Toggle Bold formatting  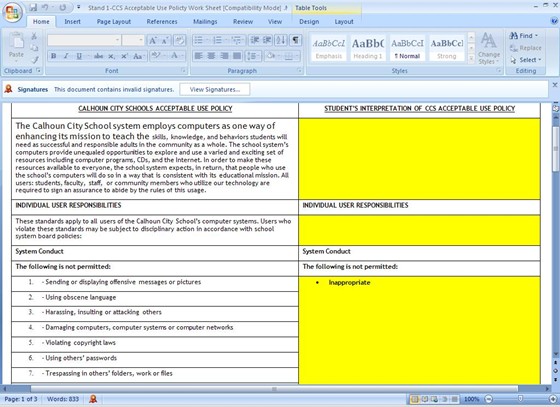[54, 56]
